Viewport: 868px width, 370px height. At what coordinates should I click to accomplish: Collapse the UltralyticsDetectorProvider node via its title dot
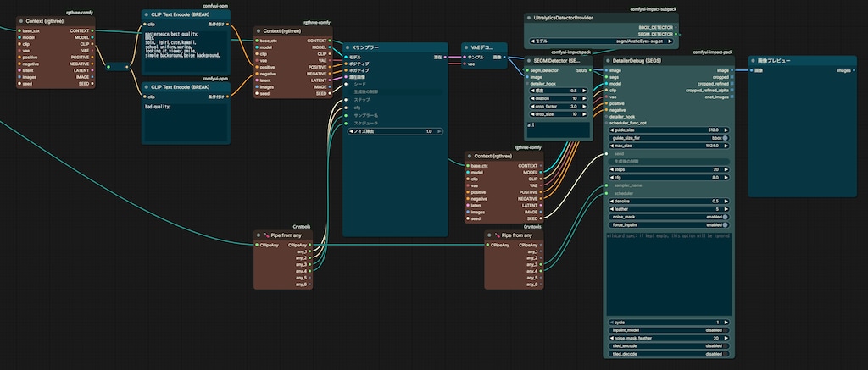tap(529, 19)
